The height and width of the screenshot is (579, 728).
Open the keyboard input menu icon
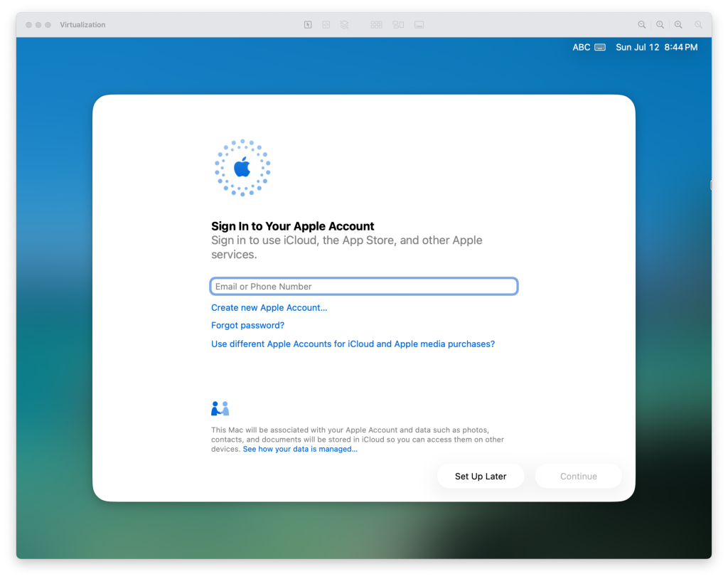pos(600,47)
